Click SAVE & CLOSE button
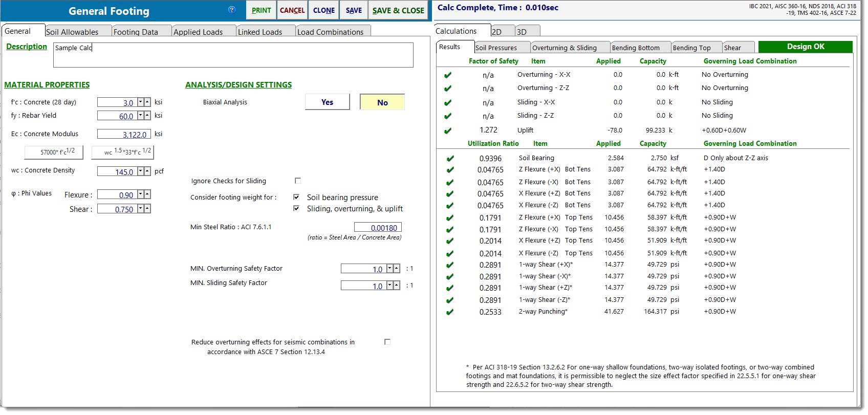The width and height of the screenshot is (868, 415). click(x=398, y=10)
